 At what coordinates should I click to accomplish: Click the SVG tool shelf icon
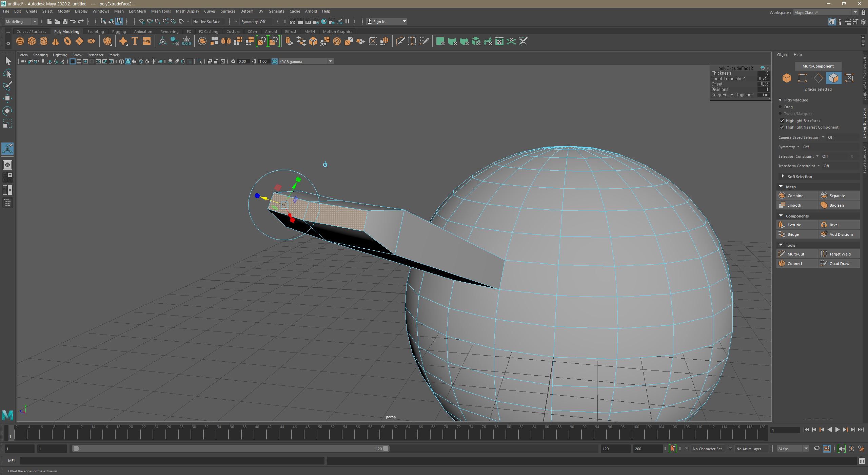click(146, 41)
